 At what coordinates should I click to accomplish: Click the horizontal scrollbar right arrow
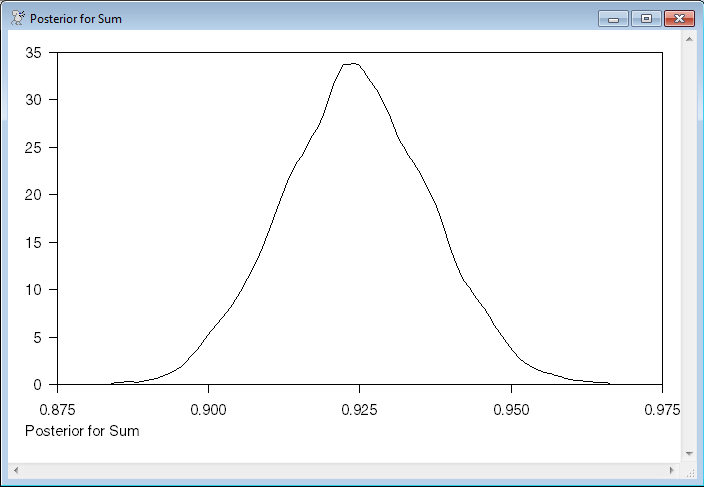point(671,470)
